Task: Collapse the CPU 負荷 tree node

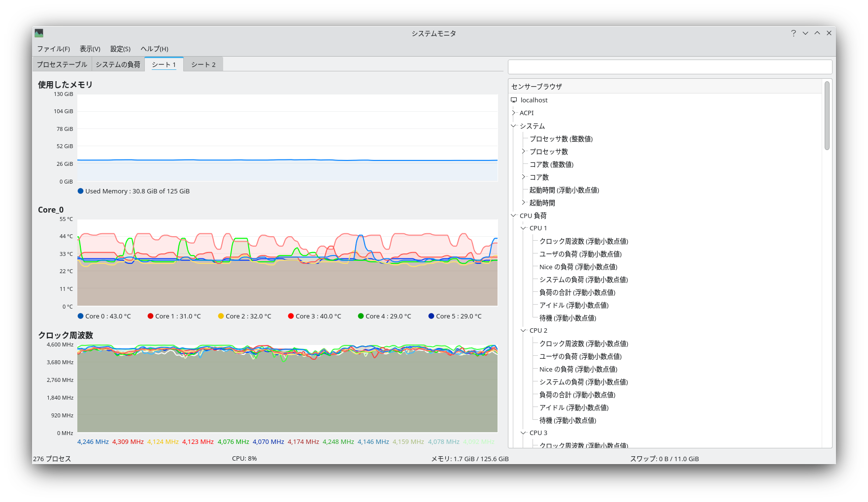Action: [x=514, y=216]
